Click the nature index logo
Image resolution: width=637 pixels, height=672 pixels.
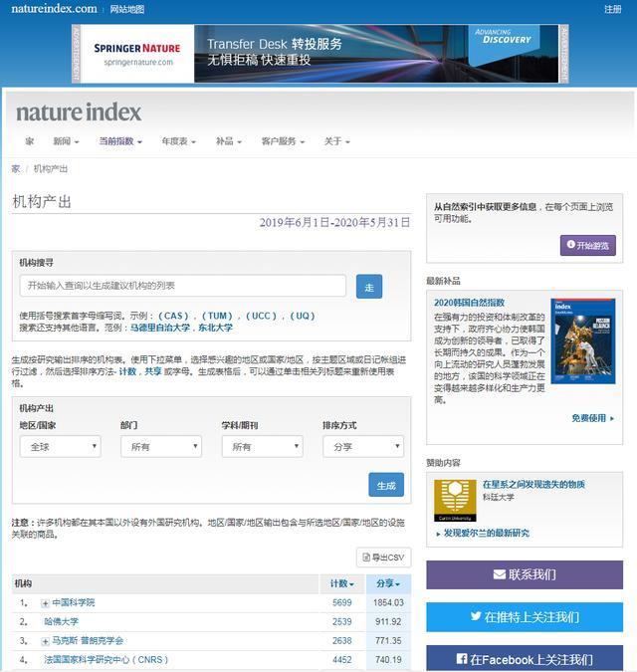79,112
